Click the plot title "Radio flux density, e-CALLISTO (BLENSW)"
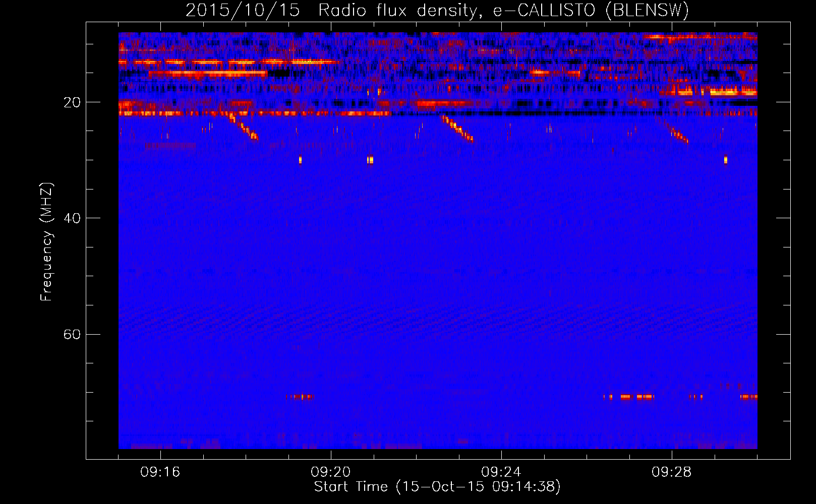The width and height of the screenshot is (816, 504). [503, 10]
